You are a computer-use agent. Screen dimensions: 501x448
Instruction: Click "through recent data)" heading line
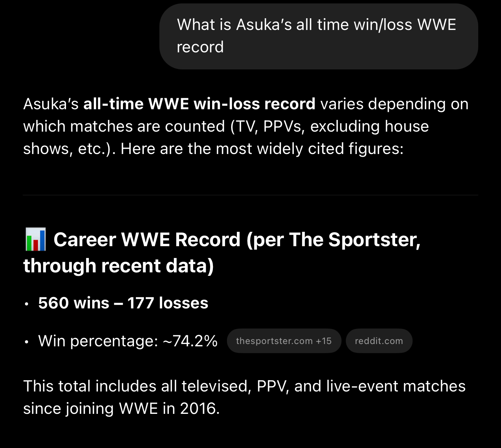pyautogui.click(x=118, y=266)
